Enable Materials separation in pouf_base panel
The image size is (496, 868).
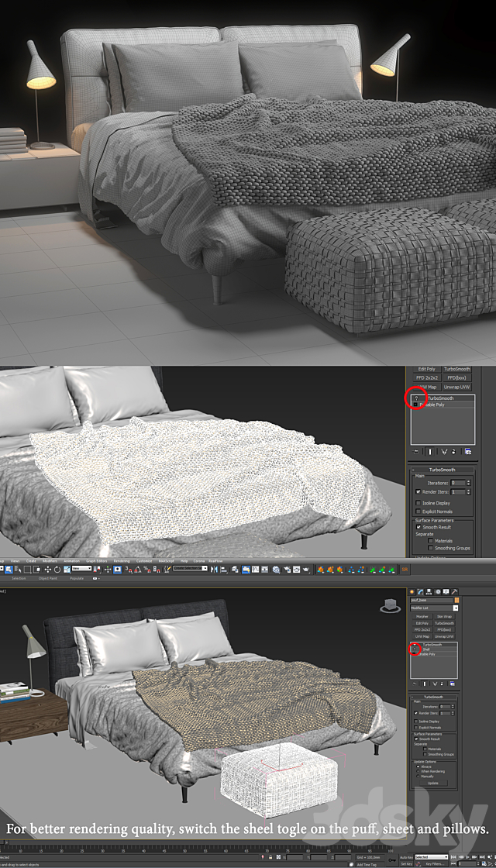coord(425,749)
